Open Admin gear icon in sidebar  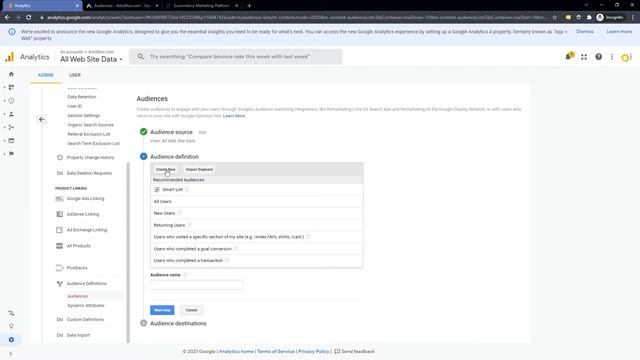click(x=11, y=340)
